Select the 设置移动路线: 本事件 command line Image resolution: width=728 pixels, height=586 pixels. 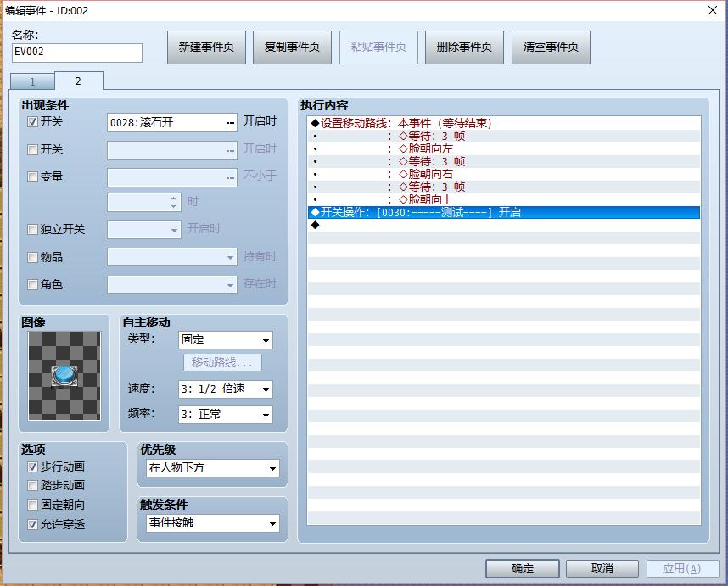504,123
